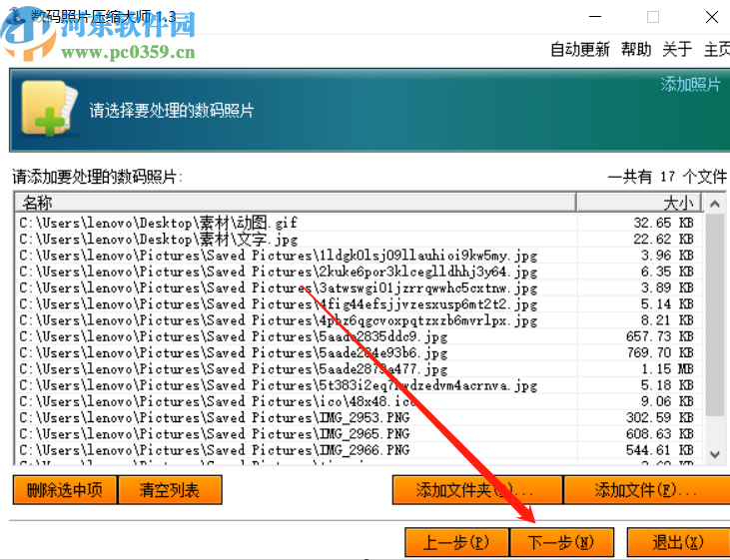Sort the file list by the 名称 column header
The image size is (730, 560).
pyautogui.click(x=296, y=203)
